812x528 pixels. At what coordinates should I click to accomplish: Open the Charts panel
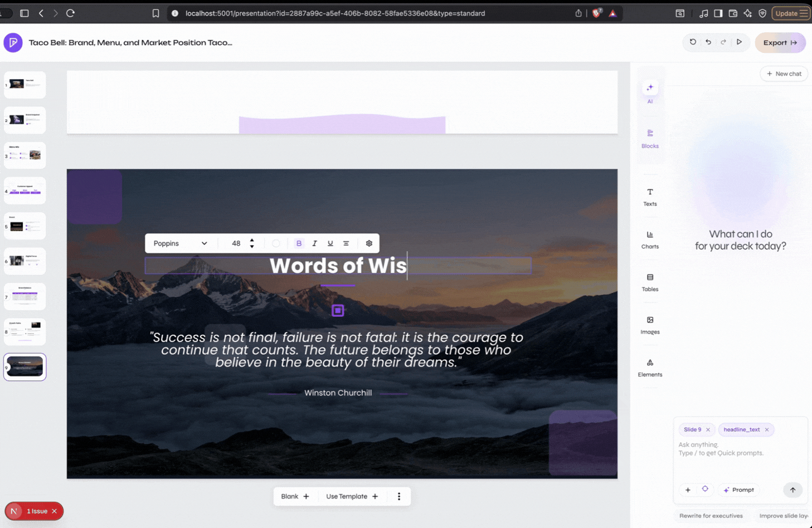pos(650,239)
